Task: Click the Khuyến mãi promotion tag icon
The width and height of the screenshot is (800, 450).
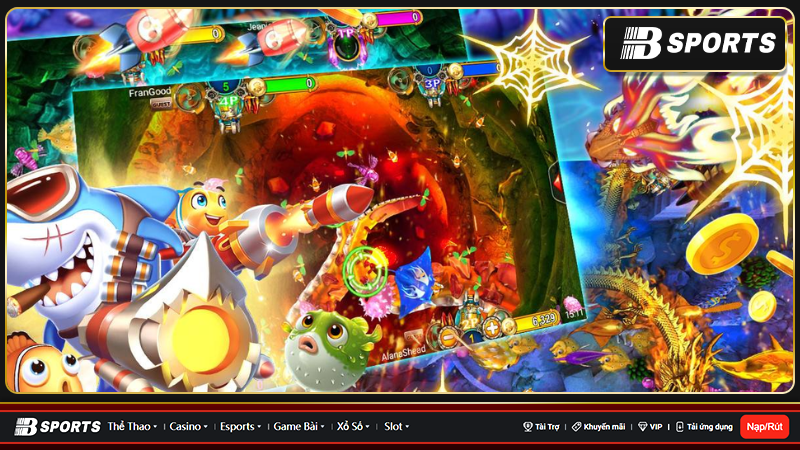Action: tap(577, 427)
